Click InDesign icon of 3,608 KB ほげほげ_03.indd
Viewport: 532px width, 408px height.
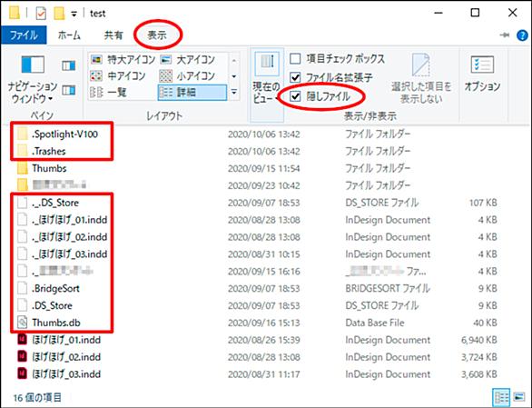(22, 373)
